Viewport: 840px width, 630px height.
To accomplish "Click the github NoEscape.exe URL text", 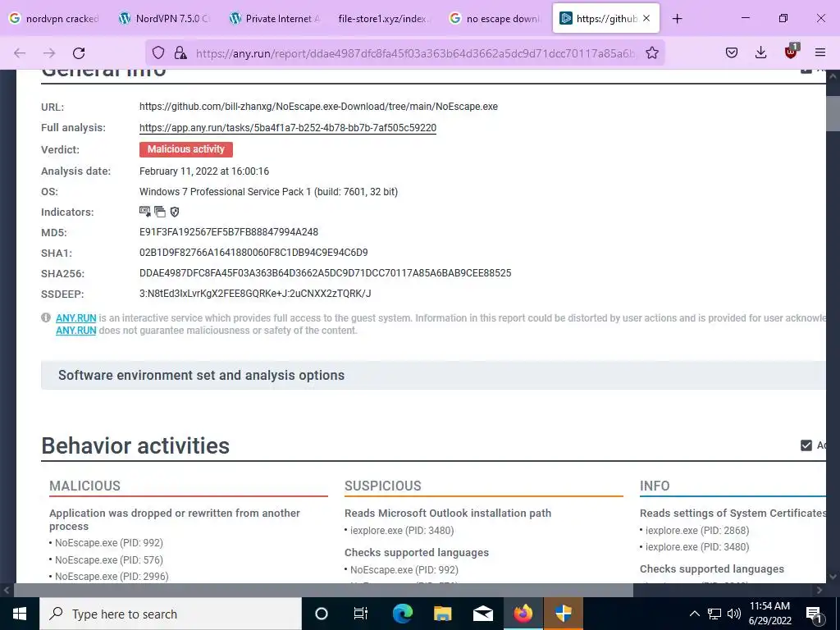I will click(318, 106).
